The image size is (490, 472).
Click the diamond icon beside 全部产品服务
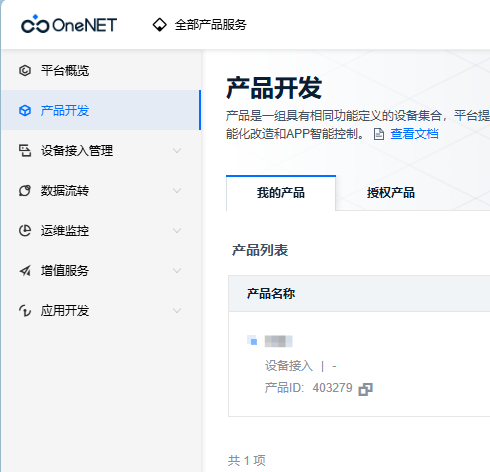(x=159, y=25)
